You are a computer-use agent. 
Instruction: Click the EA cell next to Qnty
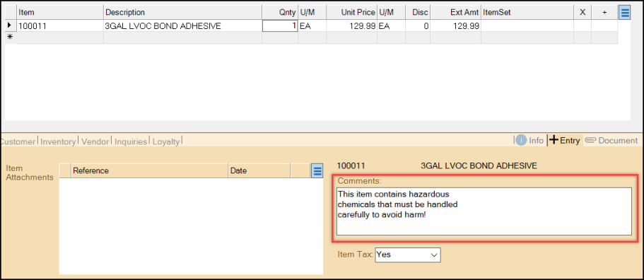coord(312,26)
